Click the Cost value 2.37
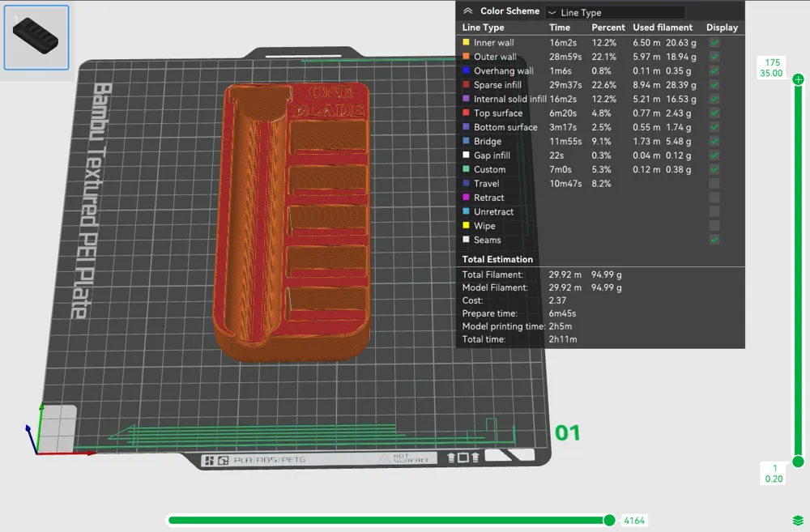 point(557,300)
